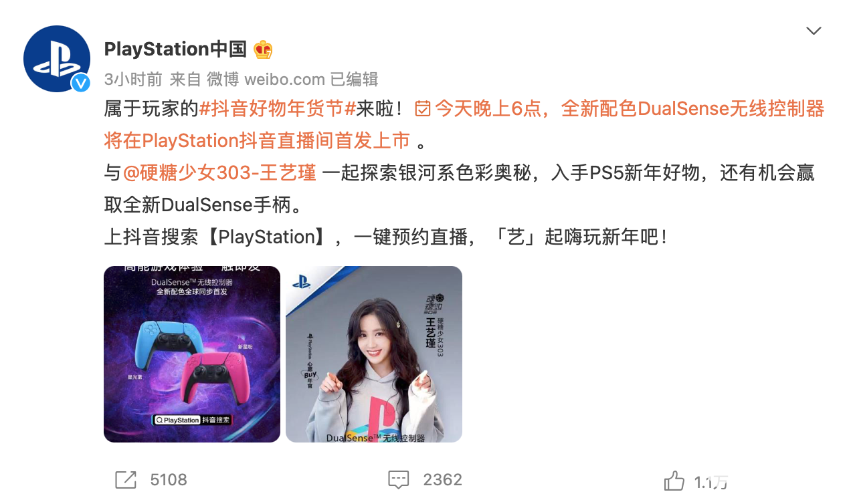Click the calendar icon before 今天晚上6点
This screenshot has width=851, height=504.
pyautogui.click(x=423, y=108)
